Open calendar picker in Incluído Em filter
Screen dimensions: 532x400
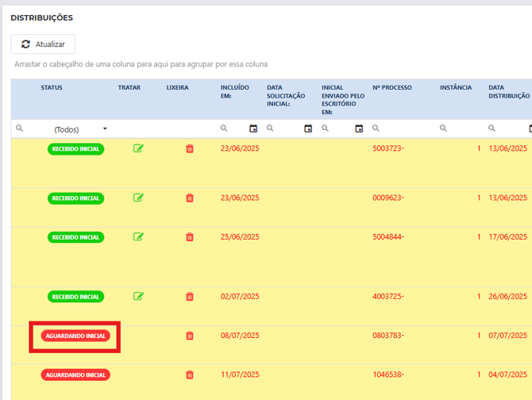(x=253, y=129)
